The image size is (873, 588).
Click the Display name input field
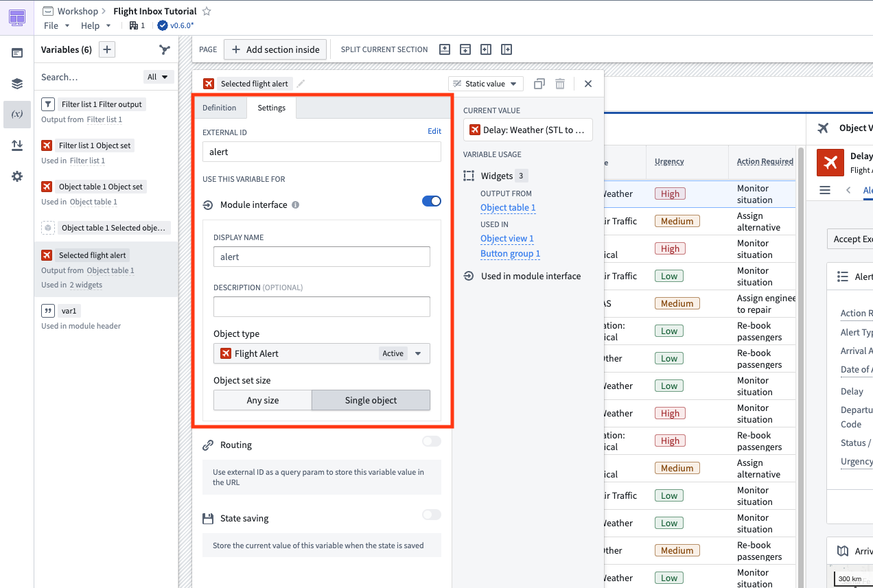point(322,257)
